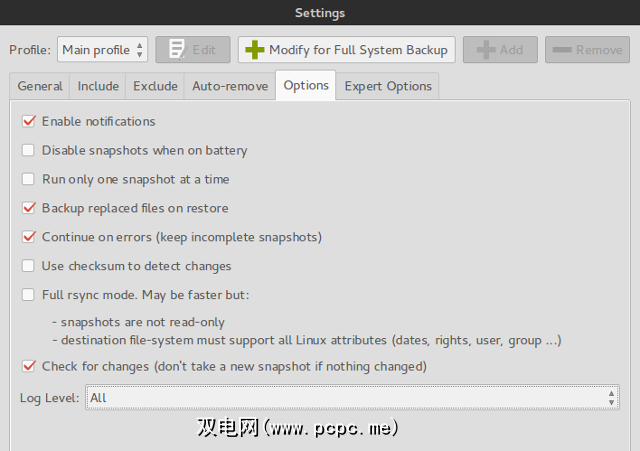Toggle Continue on errors checkbox
Image resolution: width=640 pixels, height=451 pixels.
[x=28, y=237]
